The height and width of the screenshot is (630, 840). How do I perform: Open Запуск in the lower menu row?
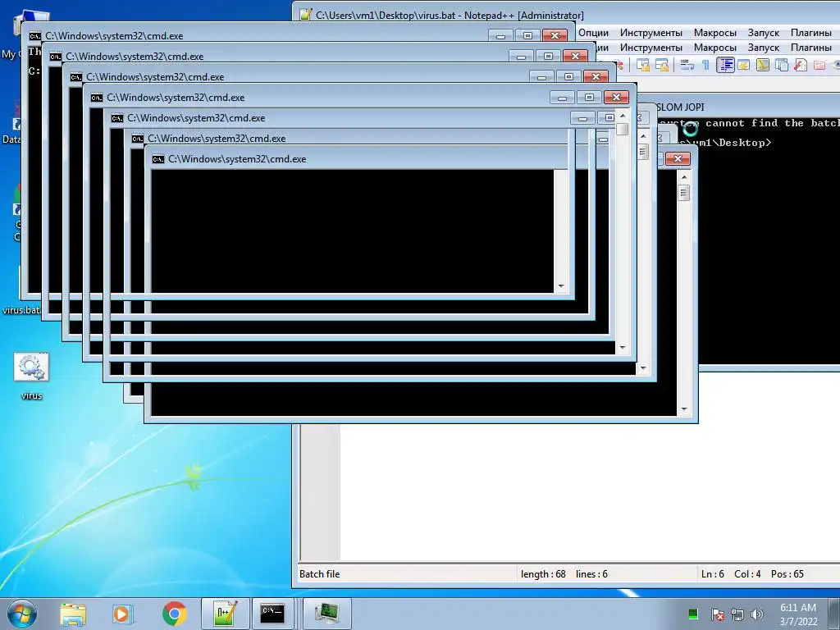(x=764, y=48)
